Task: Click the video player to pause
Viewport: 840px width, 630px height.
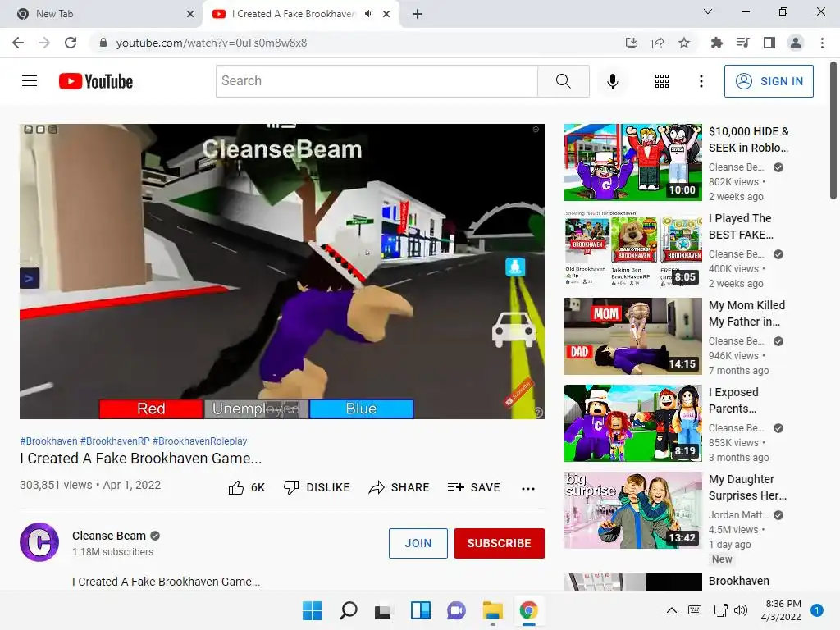Action: [282, 271]
